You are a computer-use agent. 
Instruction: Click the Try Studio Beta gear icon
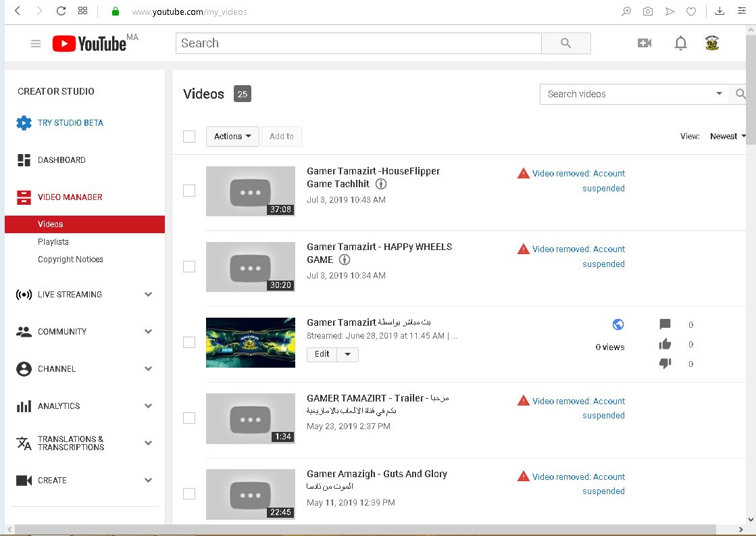pos(24,123)
